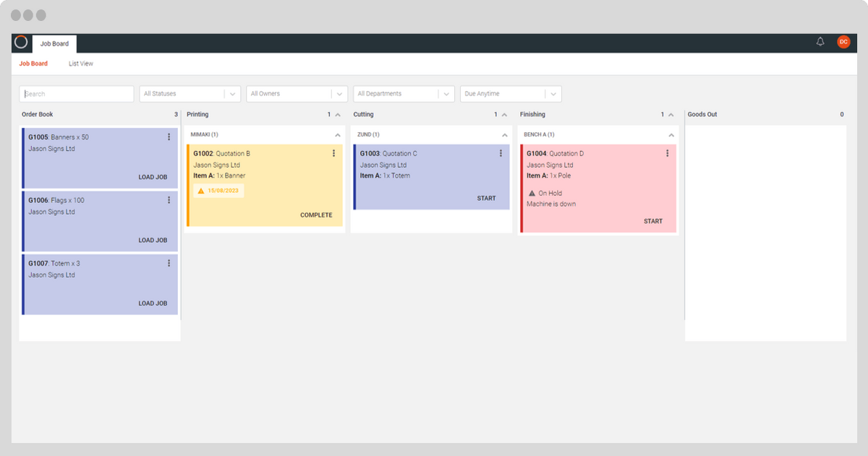Click COMPLETE on the G1002 Quotation B card
The height and width of the screenshot is (456, 868).
pyautogui.click(x=317, y=215)
